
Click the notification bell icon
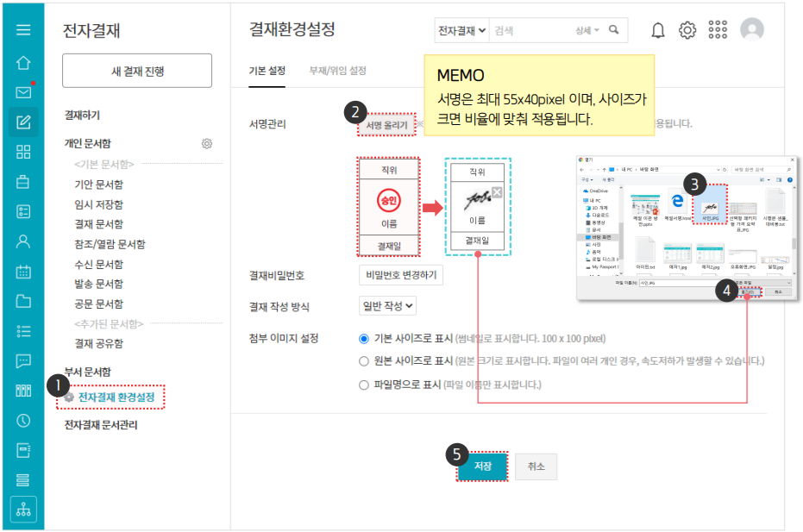point(657,30)
